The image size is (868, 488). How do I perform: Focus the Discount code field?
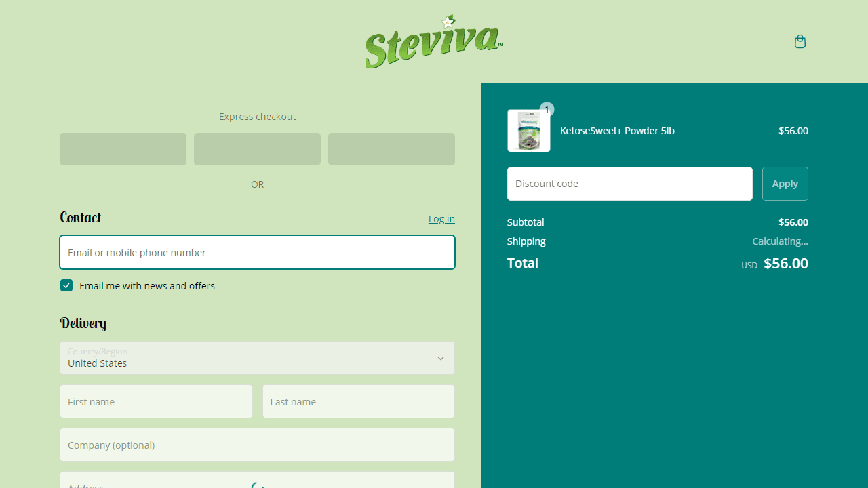(x=629, y=184)
